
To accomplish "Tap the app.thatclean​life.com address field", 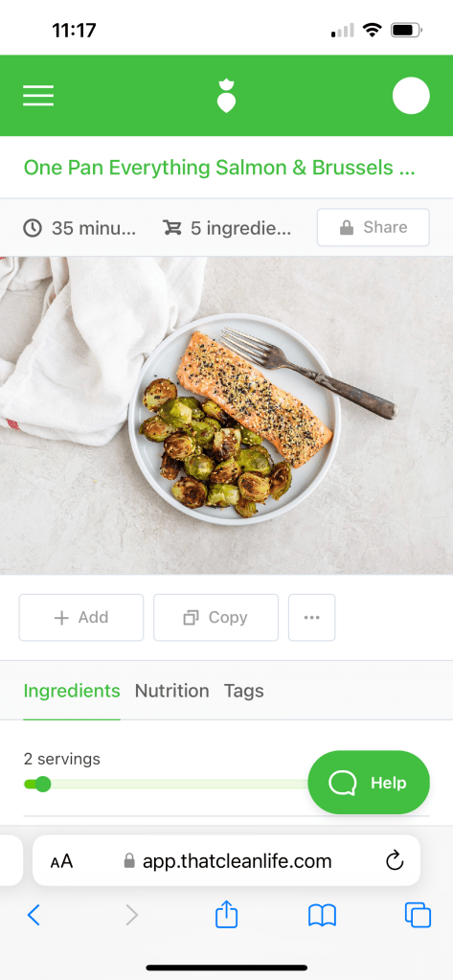I will (226, 860).
